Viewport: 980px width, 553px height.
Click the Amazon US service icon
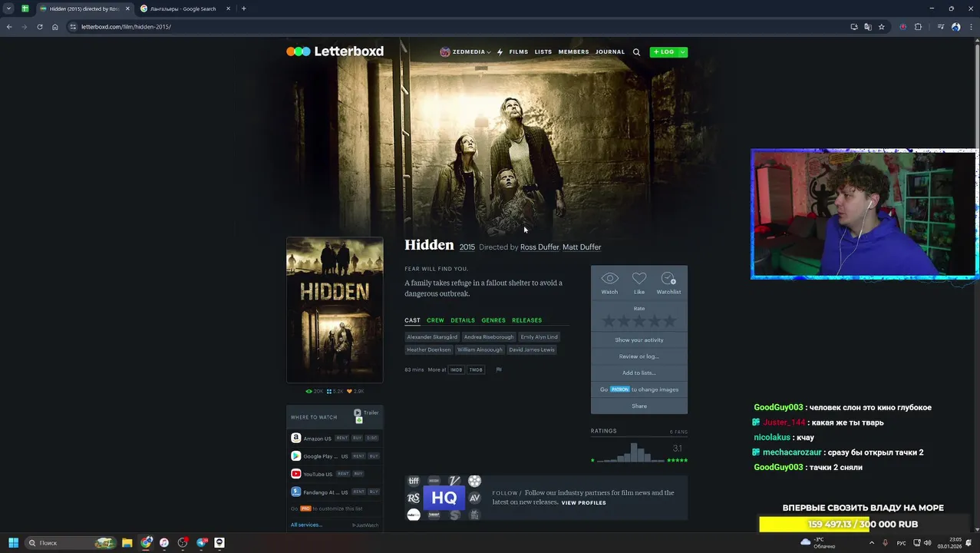[295, 438]
